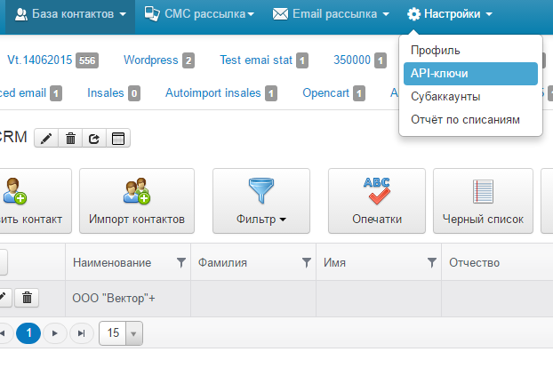Expand the Фильтр dropdown button

click(x=261, y=201)
